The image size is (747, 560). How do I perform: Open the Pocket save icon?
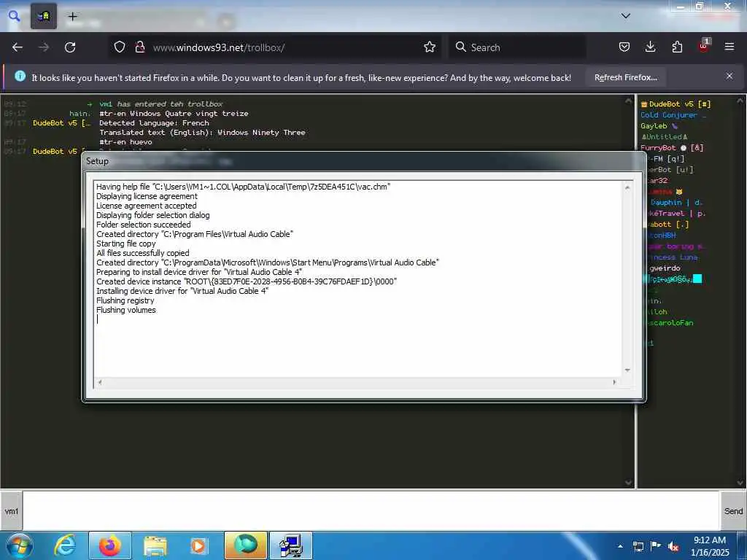coord(624,47)
